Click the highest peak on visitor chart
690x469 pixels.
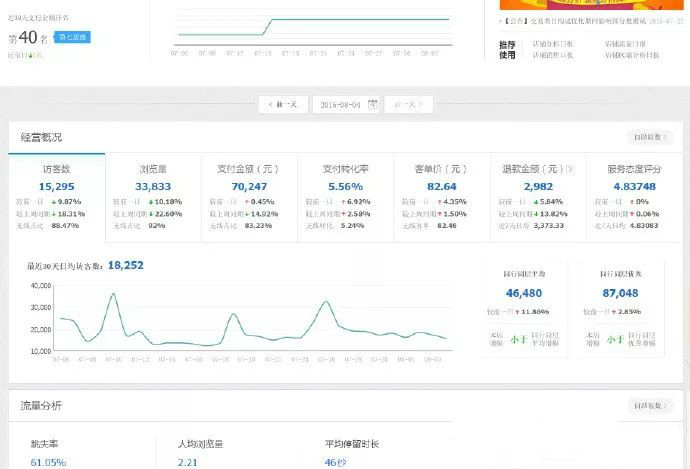tap(112, 295)
